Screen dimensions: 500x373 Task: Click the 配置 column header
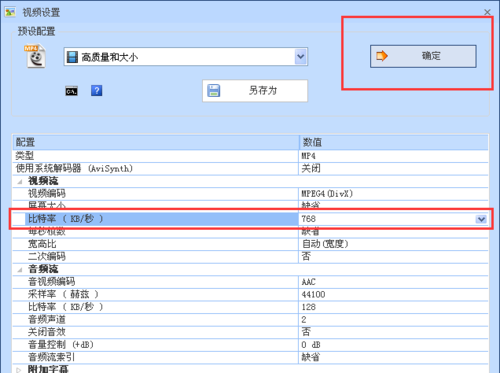pyautogui.click(x=156, y=142)
